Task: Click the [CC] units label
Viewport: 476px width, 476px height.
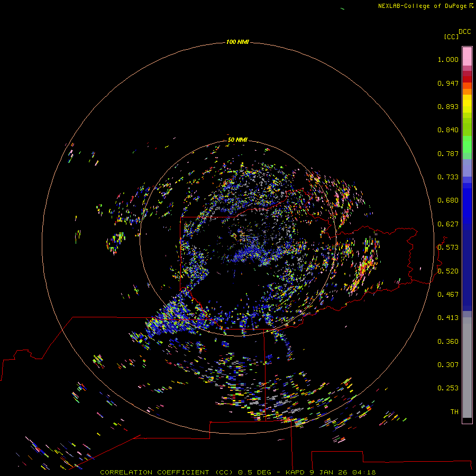Action: 452,36
